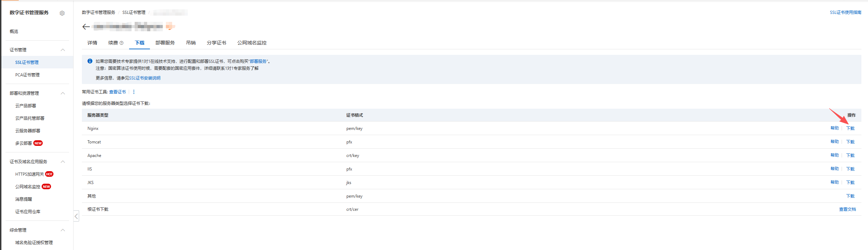Select PCA证书管理 in the sidebar
The width and height of the screenshot is (868, 250).
27,75
